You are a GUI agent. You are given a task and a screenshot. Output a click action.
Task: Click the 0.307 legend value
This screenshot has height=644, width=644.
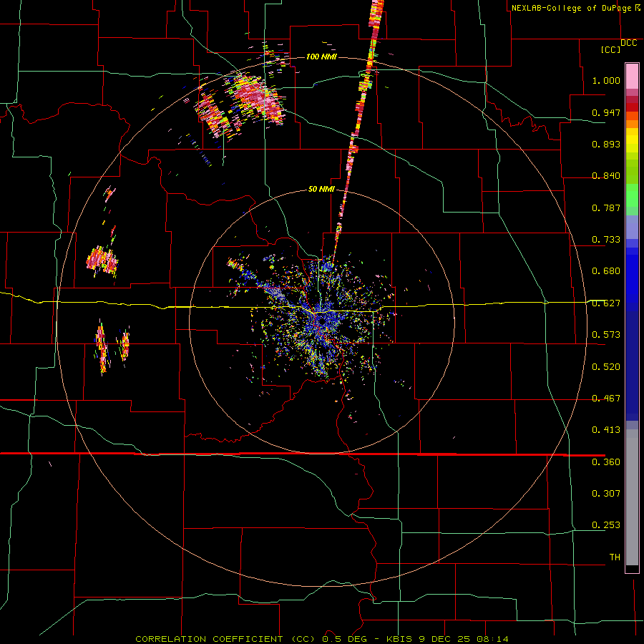pyautogui.click(x=606, y=494)
